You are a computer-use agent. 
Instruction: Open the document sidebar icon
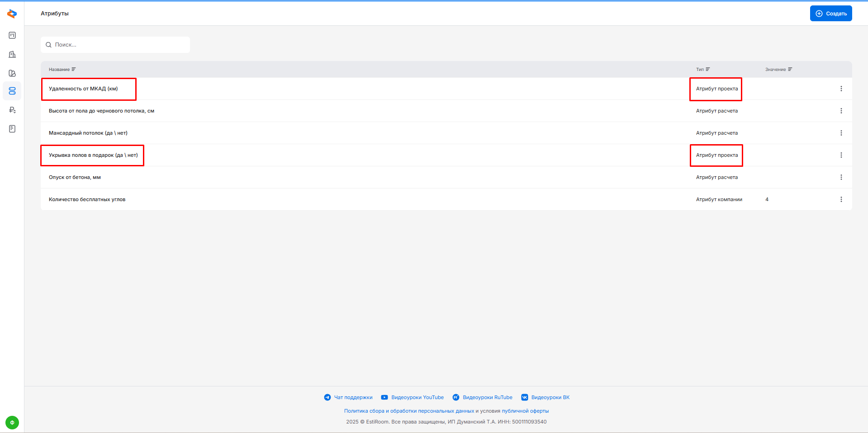coord(12,129)
